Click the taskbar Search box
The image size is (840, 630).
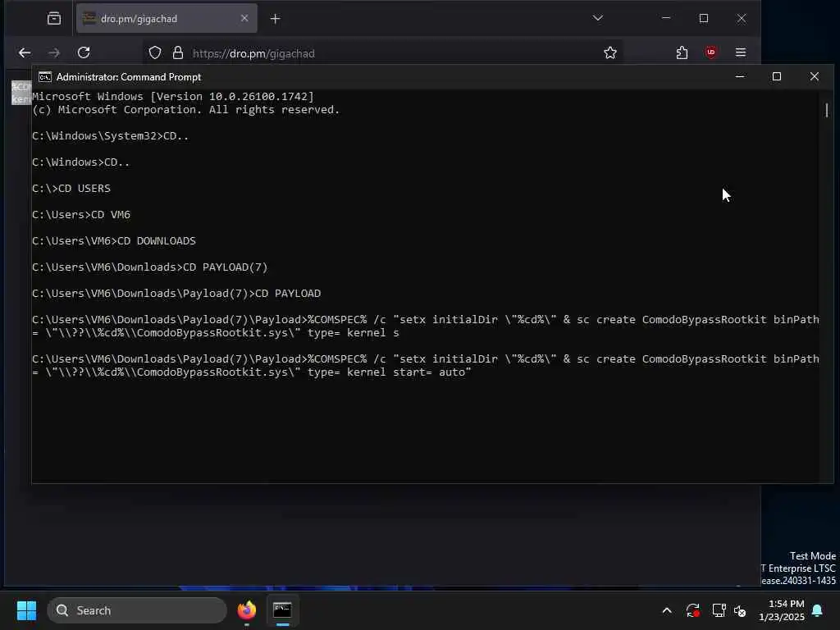click(137, 610)
